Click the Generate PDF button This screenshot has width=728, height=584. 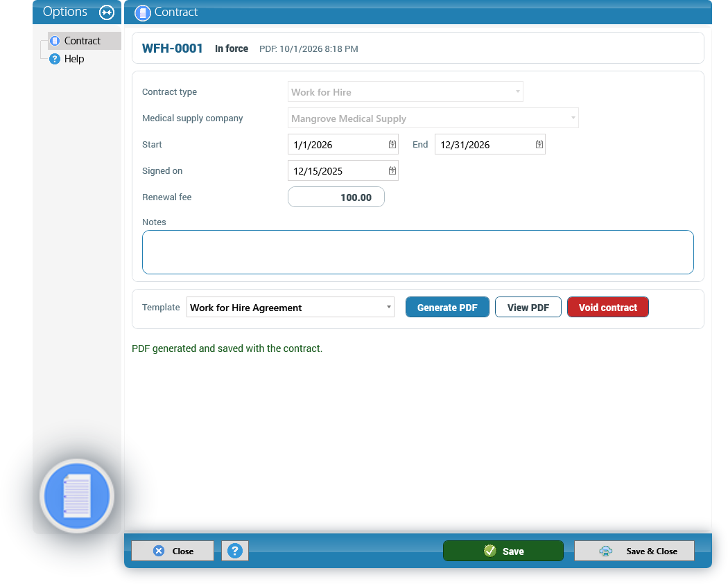[x=447, y=308]
